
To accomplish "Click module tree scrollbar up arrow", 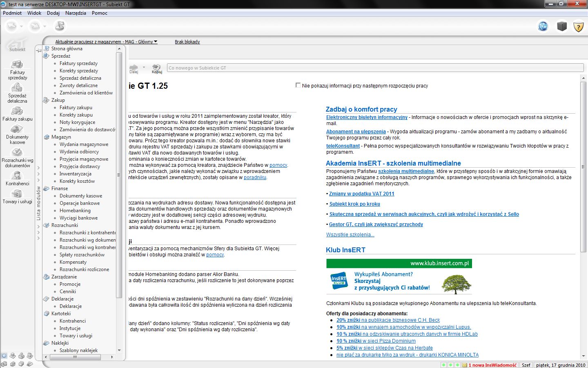I will (x=119, y=49).
